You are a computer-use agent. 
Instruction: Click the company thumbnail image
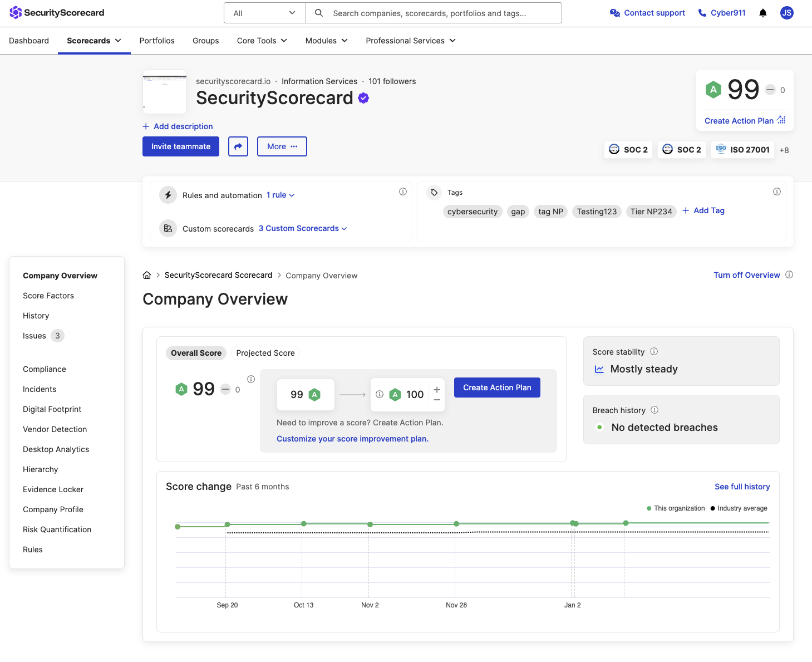click(165, 92)
